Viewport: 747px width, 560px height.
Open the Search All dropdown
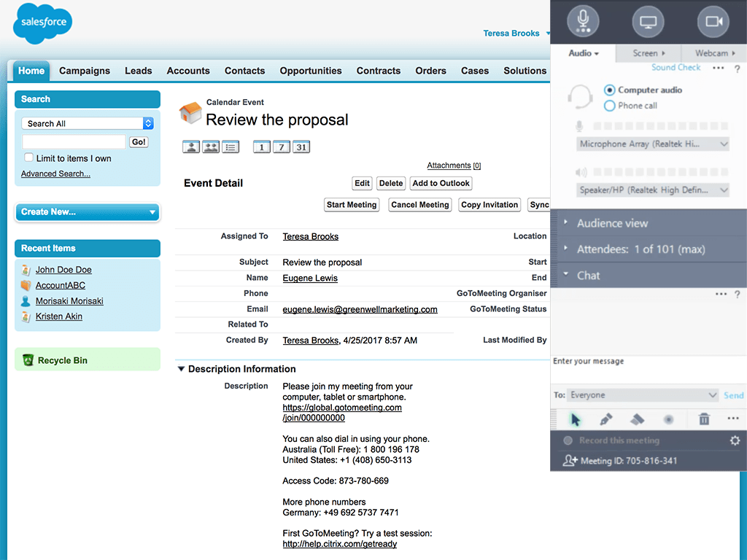pyautogui.click(x=88, y=123)
